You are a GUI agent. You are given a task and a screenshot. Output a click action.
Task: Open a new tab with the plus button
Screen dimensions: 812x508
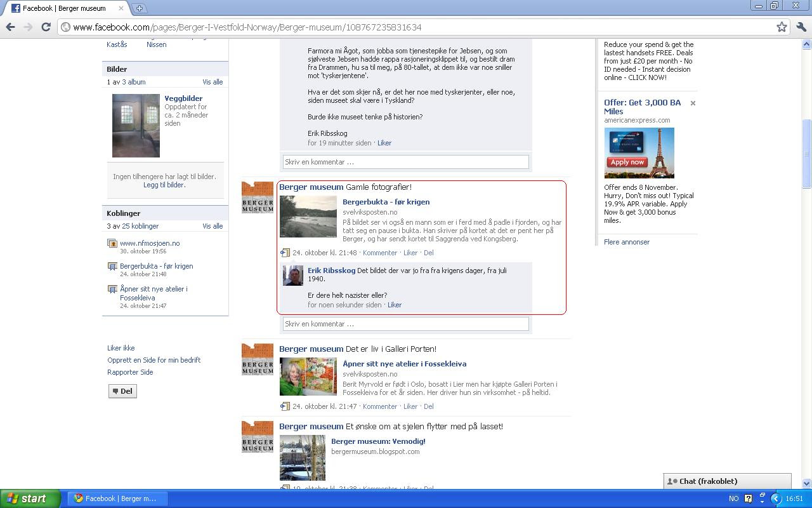[139, 8]
